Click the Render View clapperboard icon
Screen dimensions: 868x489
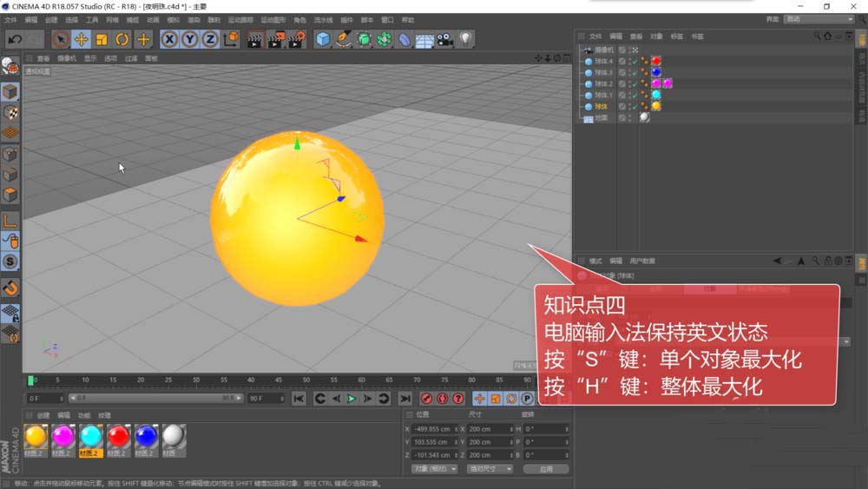[254, 39]
